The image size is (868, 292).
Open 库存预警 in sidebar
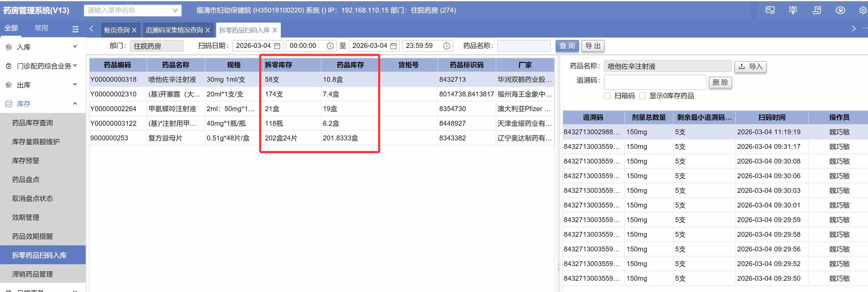[42, 160]
